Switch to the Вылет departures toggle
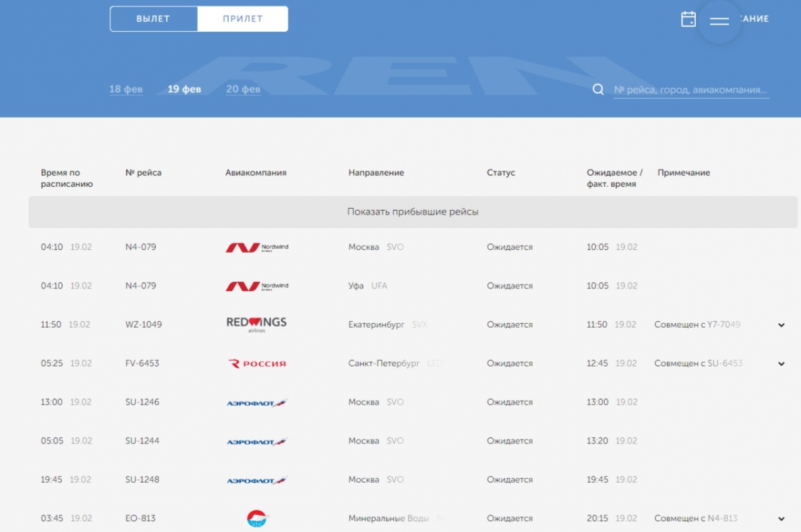801x532 pixels. [154, 19]
